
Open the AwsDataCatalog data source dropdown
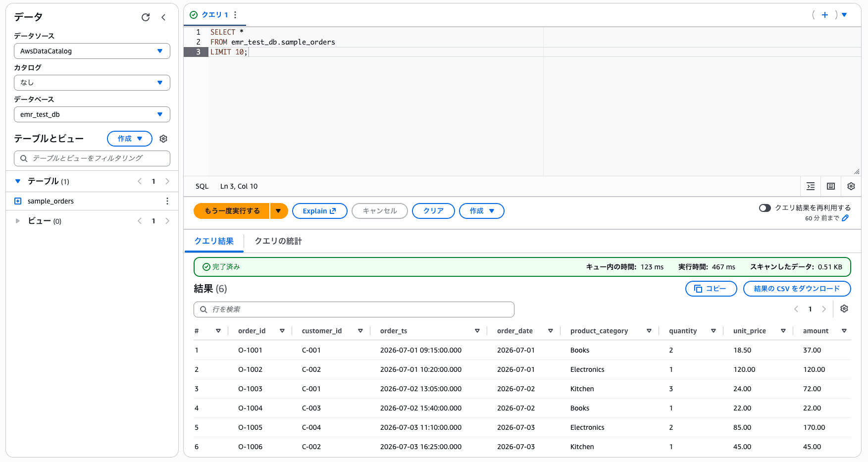(x=92, y=51)
